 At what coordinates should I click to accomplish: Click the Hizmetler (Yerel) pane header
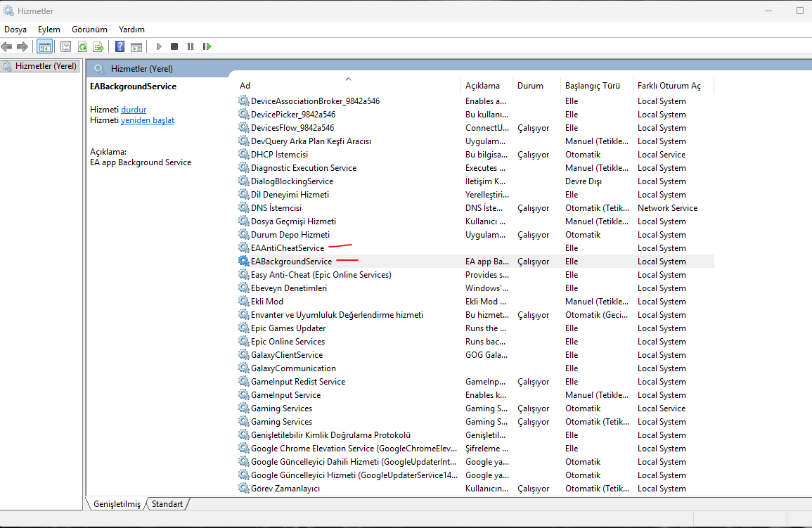pos(142,68)
